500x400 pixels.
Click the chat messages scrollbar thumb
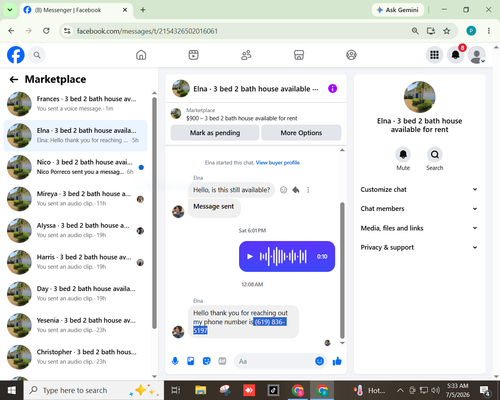tap(342, 270)
